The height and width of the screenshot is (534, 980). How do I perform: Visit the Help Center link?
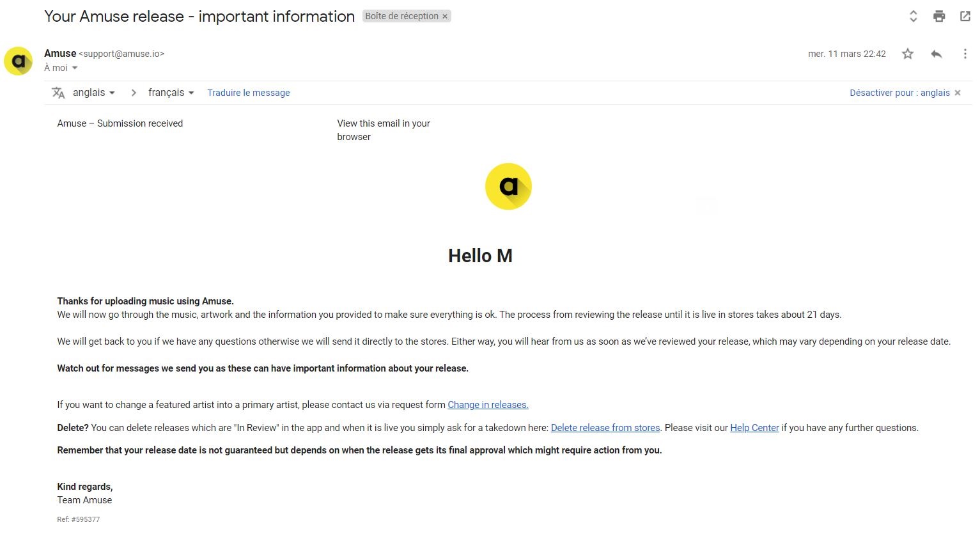click(754, 428)
